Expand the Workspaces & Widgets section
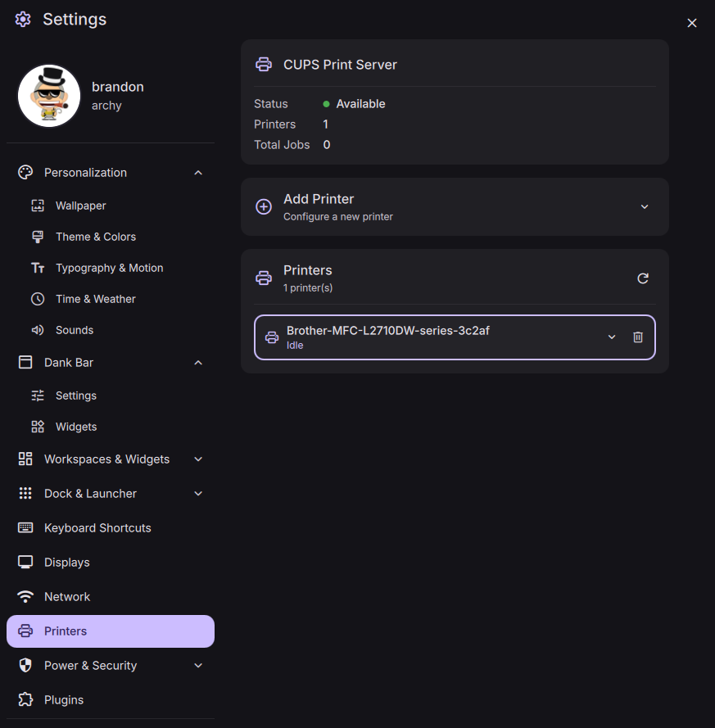The height and width of the screenshot is (728, 715). [x=198, y=459]
